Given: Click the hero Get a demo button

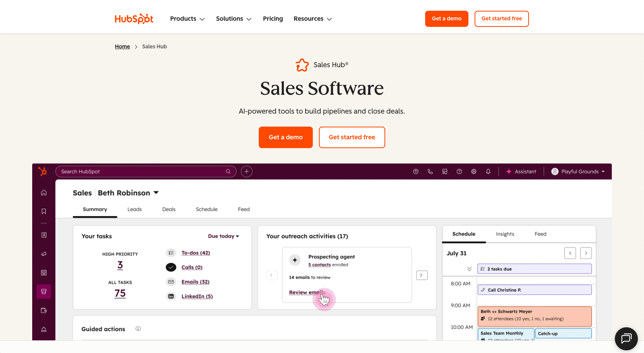Looking at the screenshot, I should pos(286,137).
